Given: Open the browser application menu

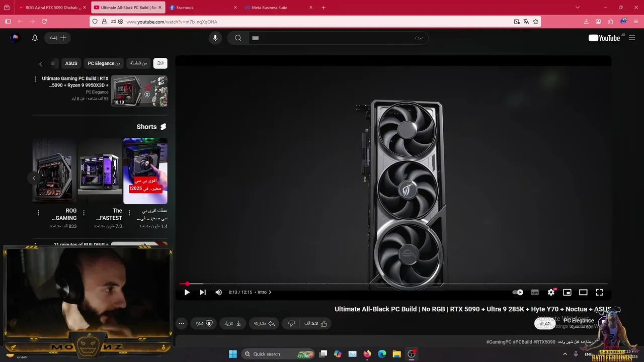Looking at the screenshot, I should tap(636, 22).
